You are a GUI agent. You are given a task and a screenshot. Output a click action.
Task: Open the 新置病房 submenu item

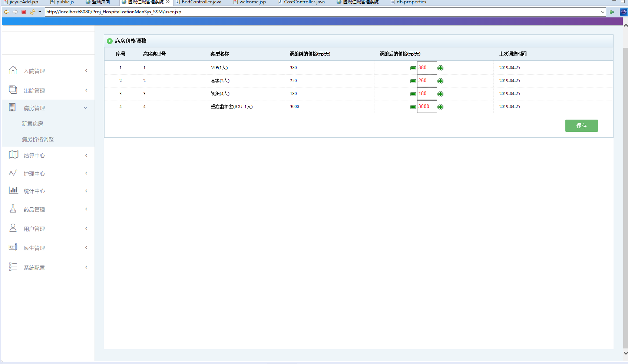32,124
